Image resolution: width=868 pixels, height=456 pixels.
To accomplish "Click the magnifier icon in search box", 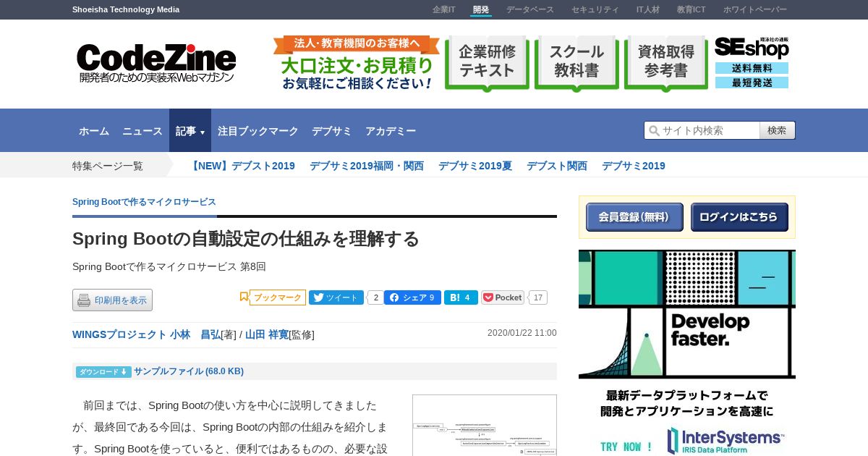I will click(x=654, y=130).
